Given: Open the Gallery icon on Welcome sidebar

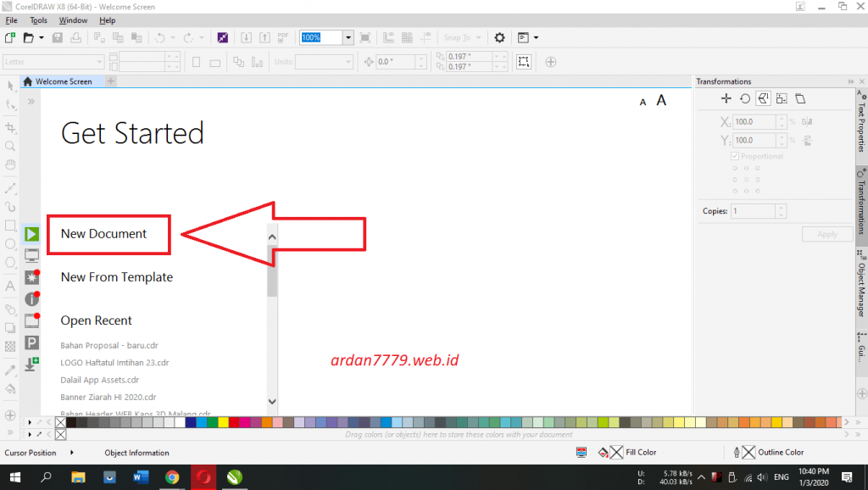Looking at the screenshot, I should pyautogui.click(x=31, y=320).
